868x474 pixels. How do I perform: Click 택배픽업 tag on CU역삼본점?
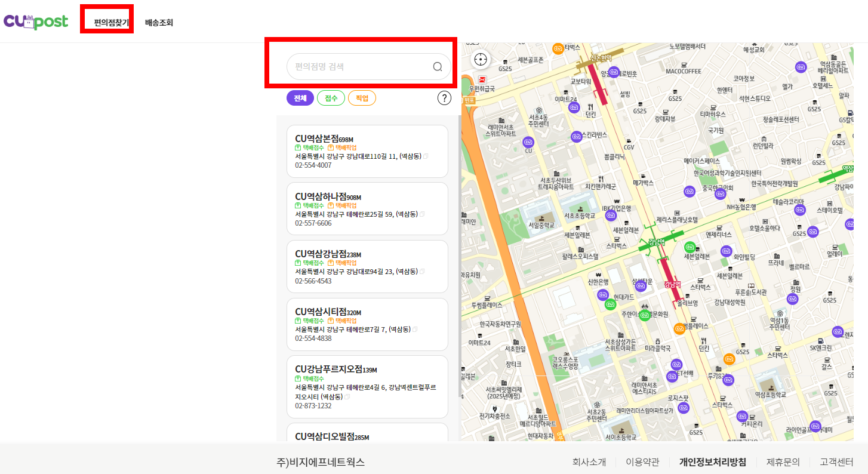point(342,147)
